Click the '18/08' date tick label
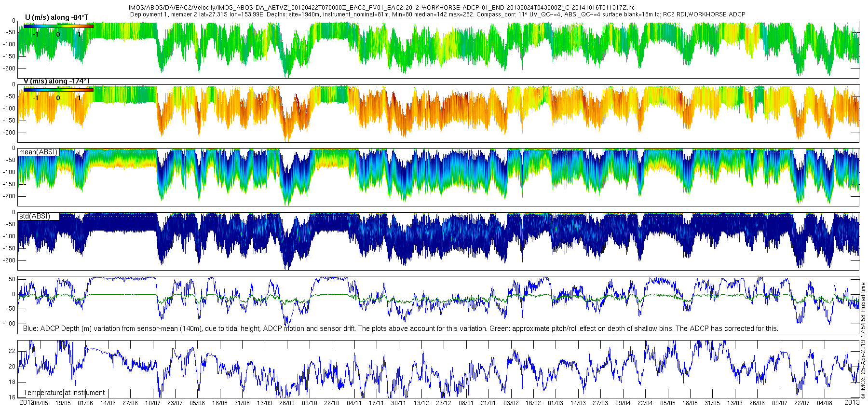 (220, 403)
